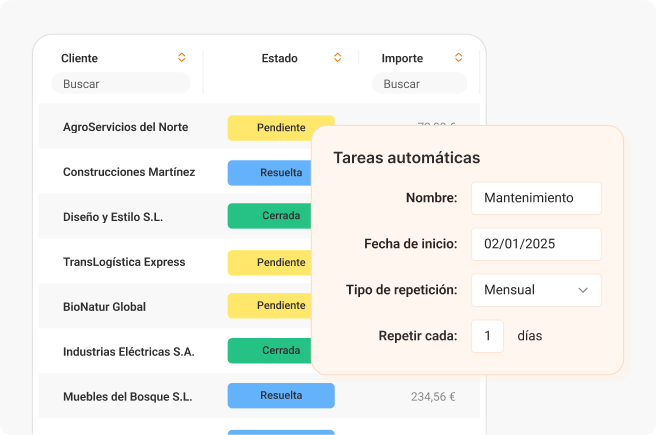Sort table by Cliente column icon
Viewport: 656px width, 435px height.
point(181,58)
